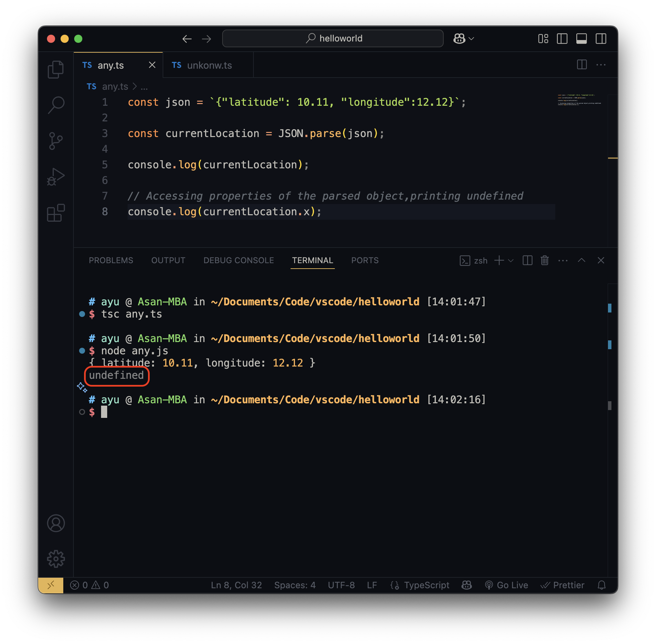Click the Kill Terminal trash icon
The height and width of the screenshot is (644, 656).
(x=544, y=260)
